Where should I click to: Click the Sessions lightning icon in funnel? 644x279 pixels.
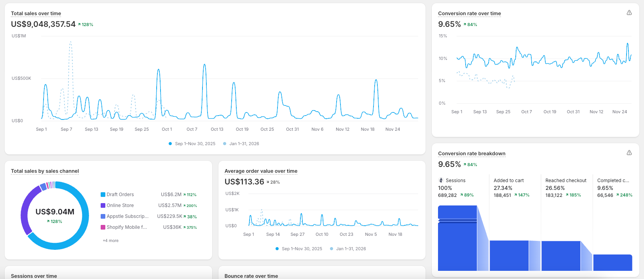[x=441, y=181]
